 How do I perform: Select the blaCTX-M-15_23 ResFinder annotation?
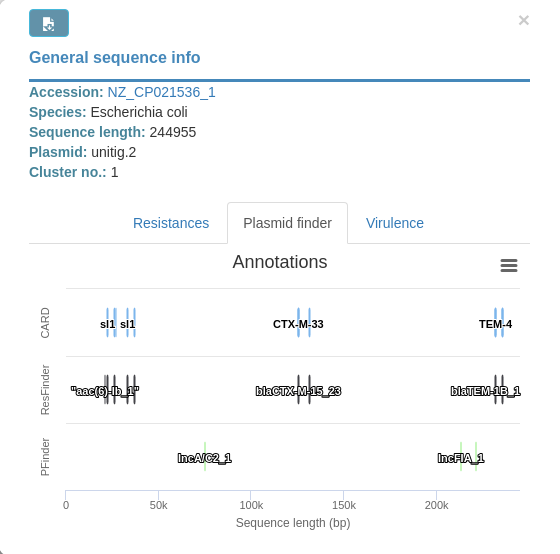(298, 391)
